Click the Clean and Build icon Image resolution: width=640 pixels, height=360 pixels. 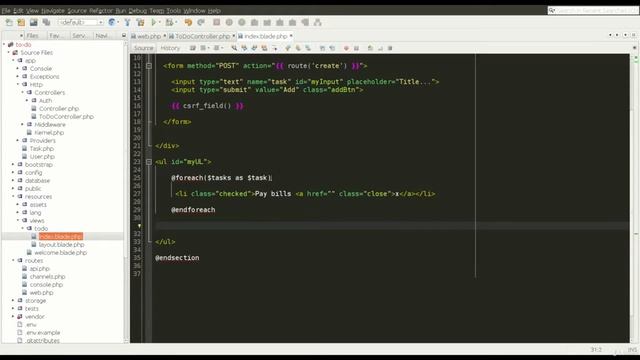point(141,22)
